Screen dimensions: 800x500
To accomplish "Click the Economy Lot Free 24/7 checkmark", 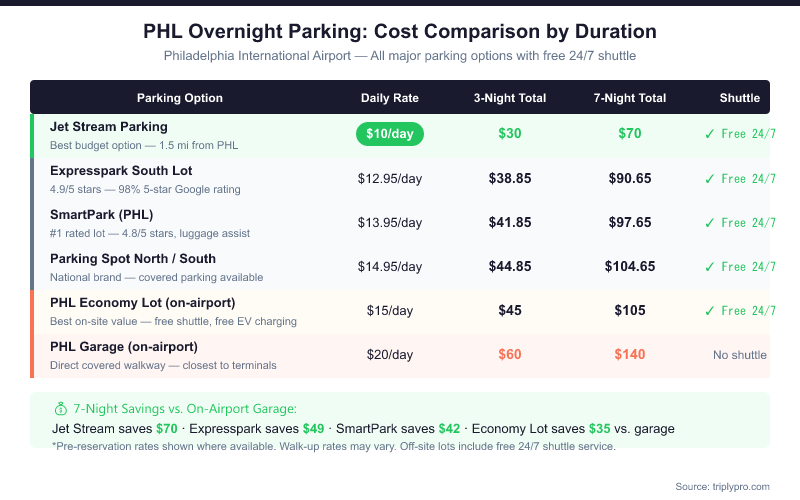I will tap(710, 310).
